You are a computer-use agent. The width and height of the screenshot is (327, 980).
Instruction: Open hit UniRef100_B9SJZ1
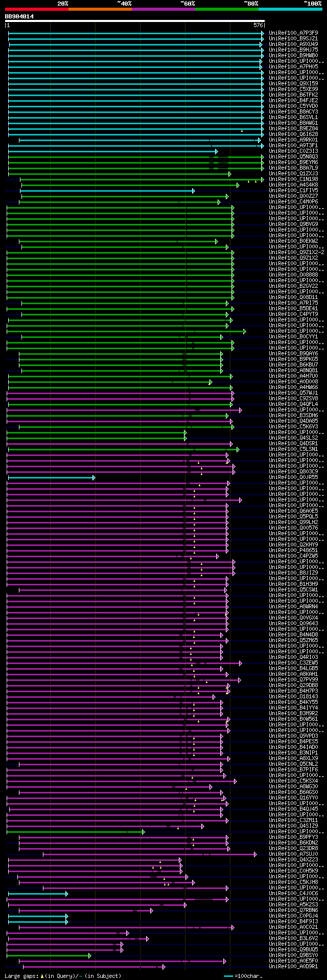293,38
